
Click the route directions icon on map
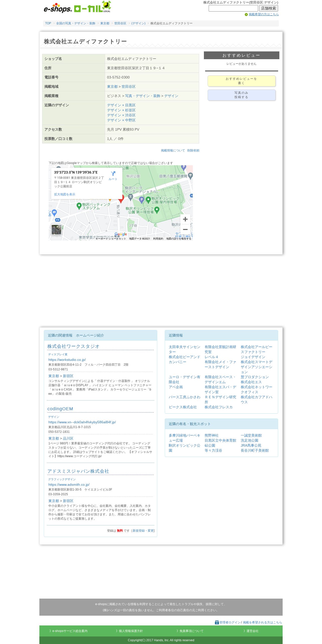113,174
